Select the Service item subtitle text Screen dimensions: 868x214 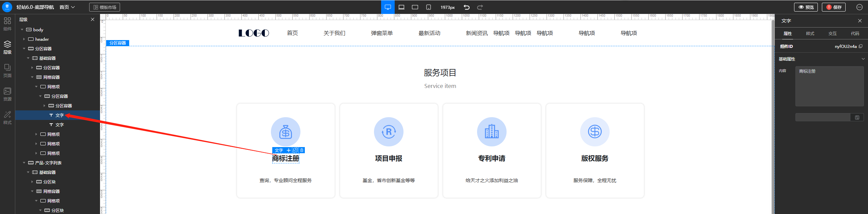point(440,86)
